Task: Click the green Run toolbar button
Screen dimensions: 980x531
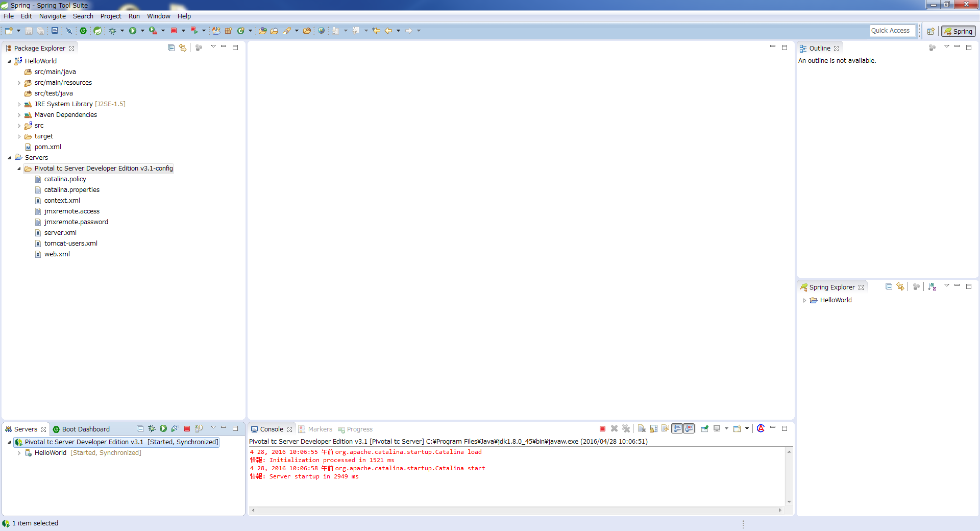Action: [133, 31]
